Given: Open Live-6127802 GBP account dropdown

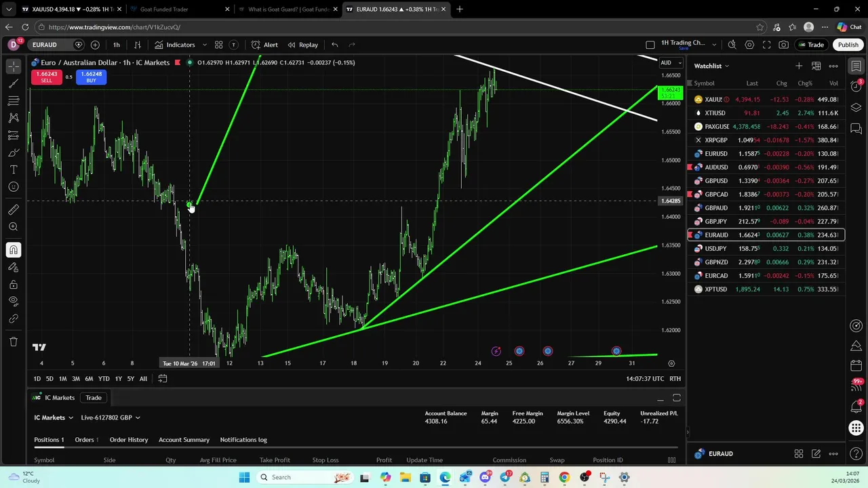Looking at the screenshot, I should [x=110, y=418].
